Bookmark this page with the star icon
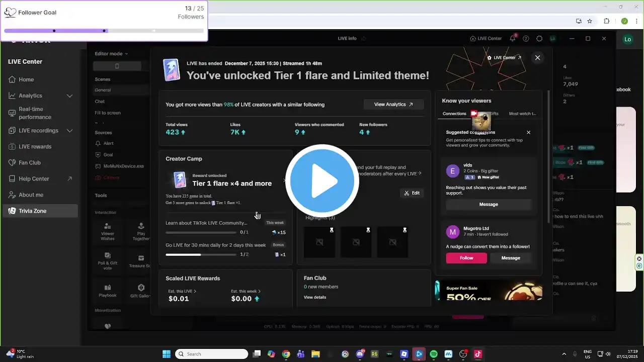Viewport: 644px width, 362px height. (590, 21)
